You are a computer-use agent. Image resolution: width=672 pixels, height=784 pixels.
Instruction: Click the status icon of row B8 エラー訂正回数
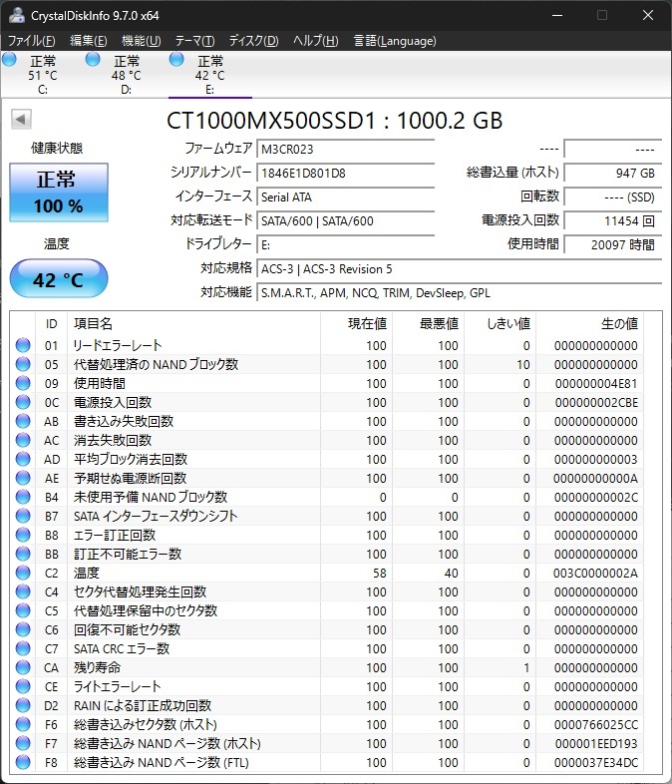point(23,535)
